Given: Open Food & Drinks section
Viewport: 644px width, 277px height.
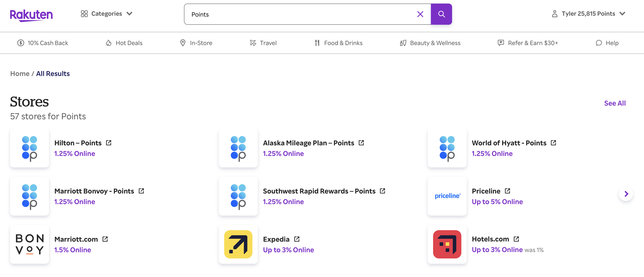Looking at the screenshot, I should [339, 43].
